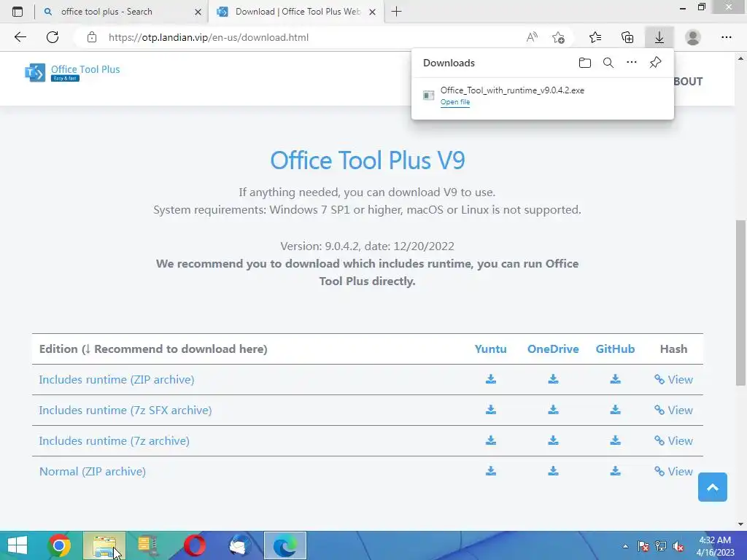Go back to previous page

coord(20,37)
